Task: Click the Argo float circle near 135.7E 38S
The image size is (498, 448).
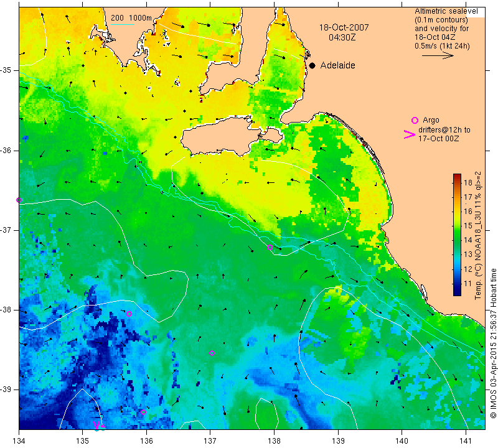Action: (x=129, y=314)
